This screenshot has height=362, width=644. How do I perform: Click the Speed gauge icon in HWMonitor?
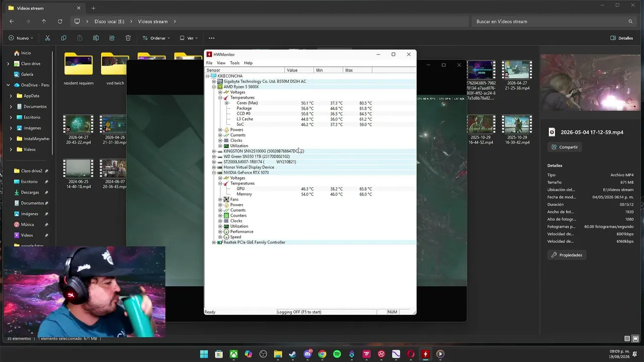pyautogui.click(x=226, y=237)
